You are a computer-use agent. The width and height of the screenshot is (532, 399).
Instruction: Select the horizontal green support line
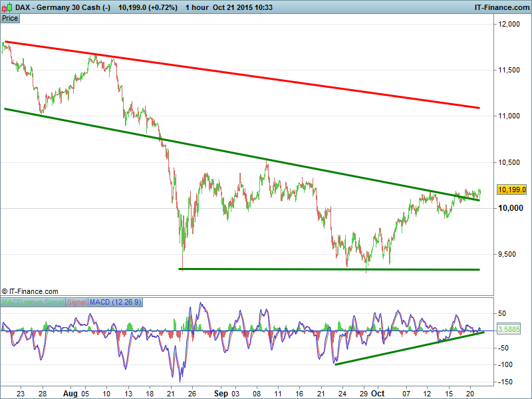tap(332, 269)
